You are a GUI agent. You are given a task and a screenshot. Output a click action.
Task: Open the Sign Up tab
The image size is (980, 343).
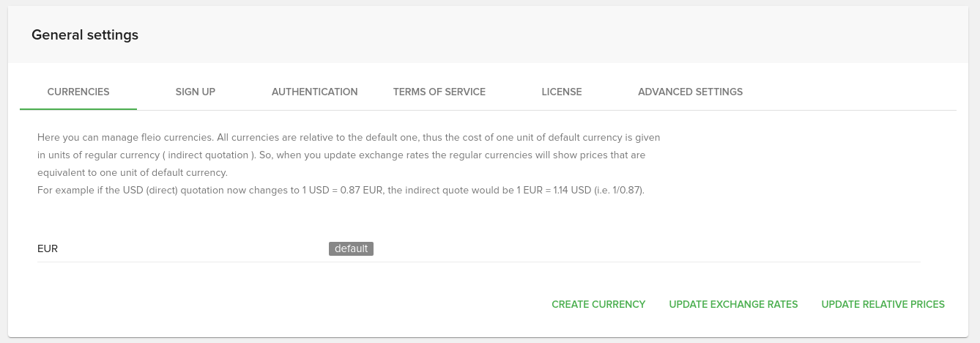click(x=196, y=92)
